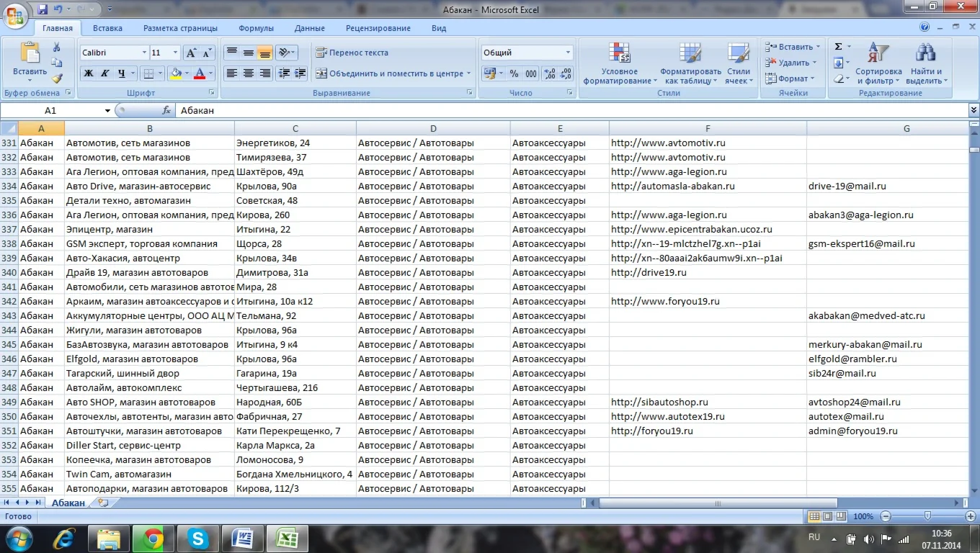The height and width of the screenshot is (553, 980).
Task: Open Conditional Formatting (Условное форматирование)
Action: (619, 64)
